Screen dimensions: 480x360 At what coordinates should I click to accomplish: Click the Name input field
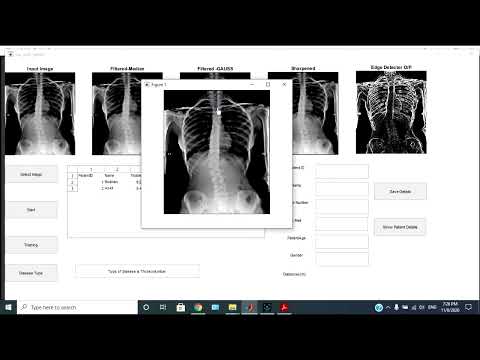point(342,189)
